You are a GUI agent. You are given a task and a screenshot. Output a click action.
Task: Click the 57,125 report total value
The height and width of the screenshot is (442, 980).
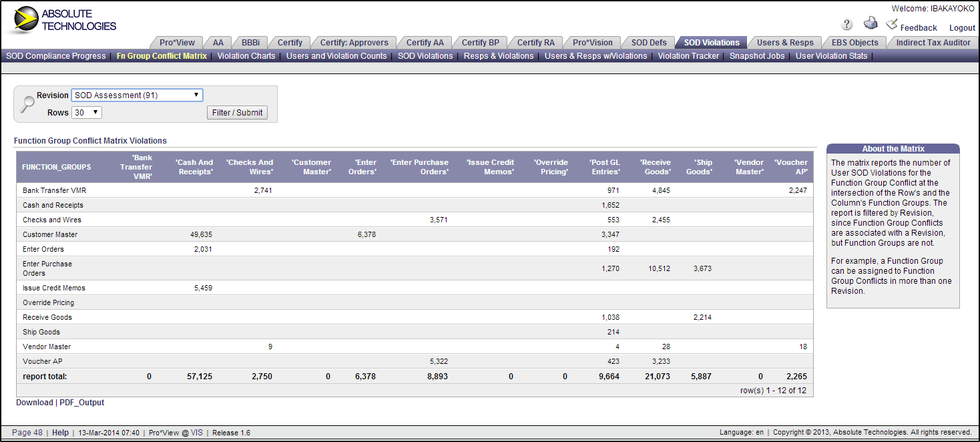(x=200, y=377)
